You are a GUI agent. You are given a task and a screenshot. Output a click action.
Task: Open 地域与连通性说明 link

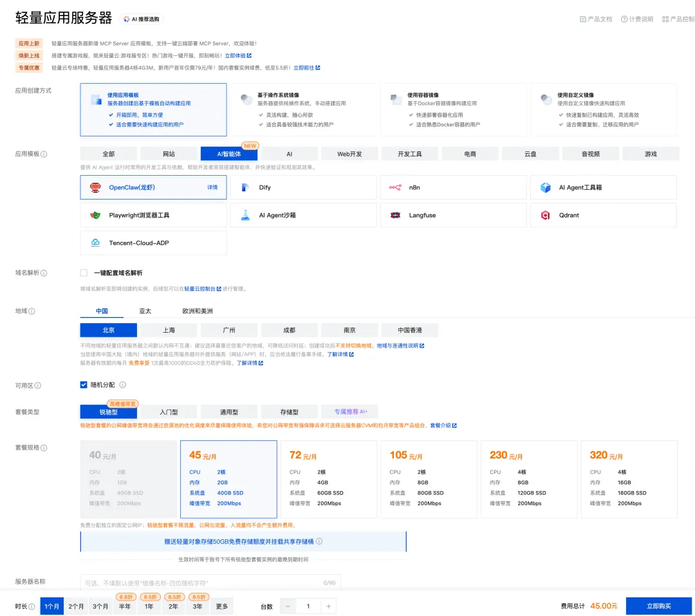[400, 346]
